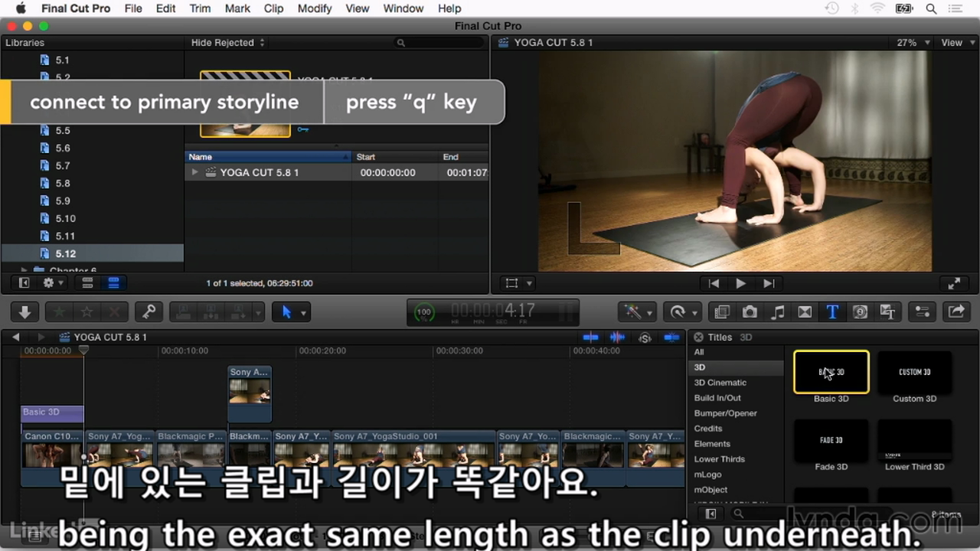Hide the Libraries sidebar button

point(24,283)
